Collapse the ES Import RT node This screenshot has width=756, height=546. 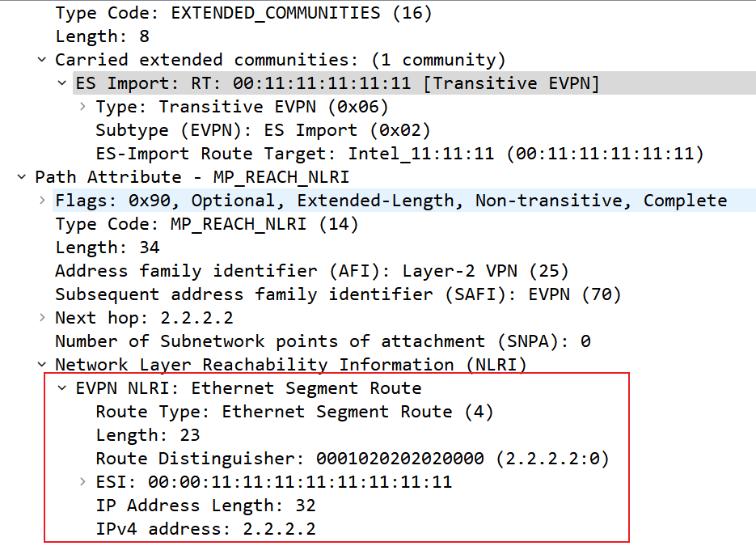(x=62, y=83)
